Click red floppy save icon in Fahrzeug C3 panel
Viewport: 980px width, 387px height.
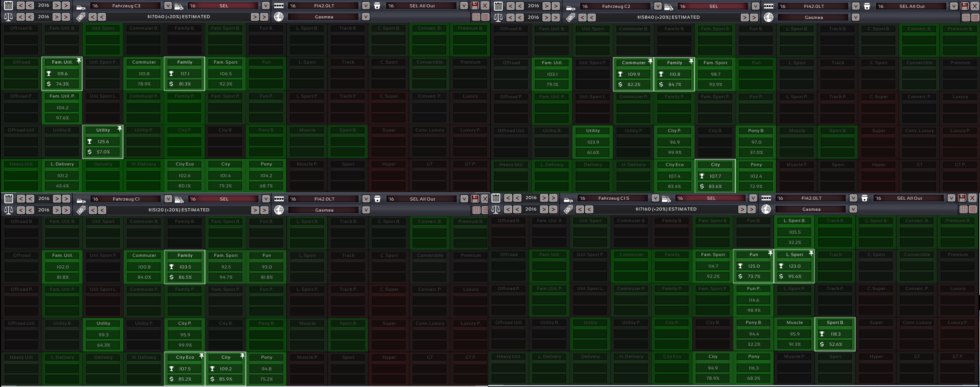(x=474, y=6)
